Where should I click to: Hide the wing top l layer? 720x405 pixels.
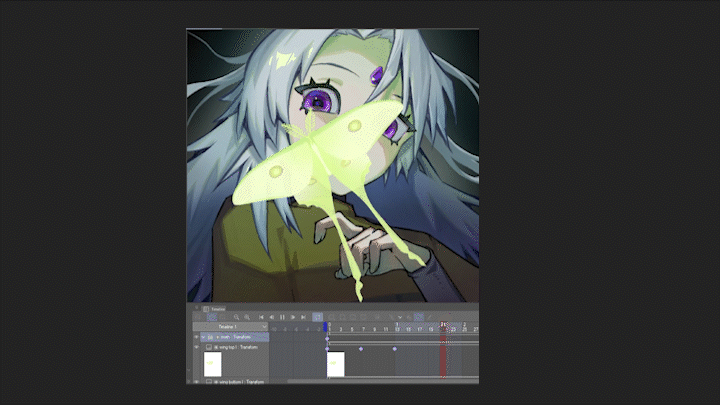click(196, 347)
